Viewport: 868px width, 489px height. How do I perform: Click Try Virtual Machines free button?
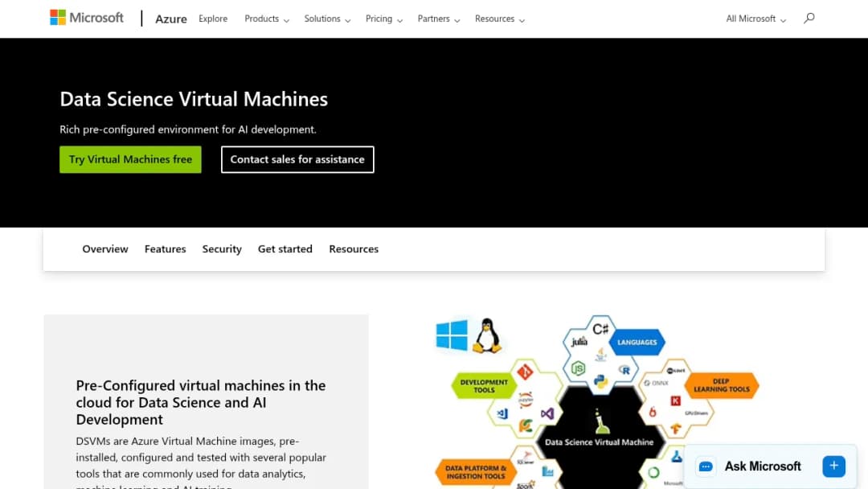click(131, 159)
